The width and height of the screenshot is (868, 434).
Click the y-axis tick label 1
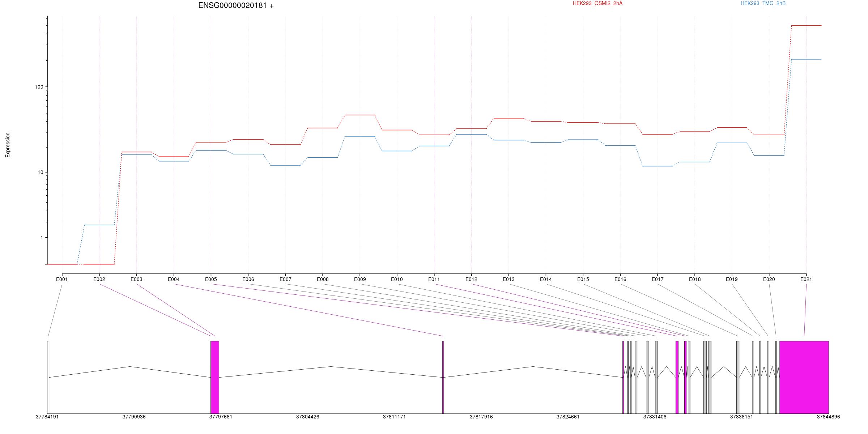[42, 238]
